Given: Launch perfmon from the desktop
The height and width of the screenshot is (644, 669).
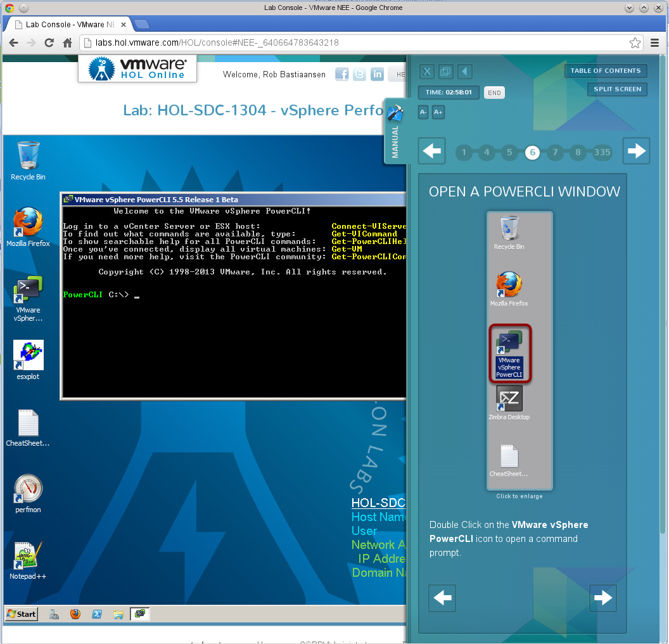Looking at the screenshot, I should 28,489.
